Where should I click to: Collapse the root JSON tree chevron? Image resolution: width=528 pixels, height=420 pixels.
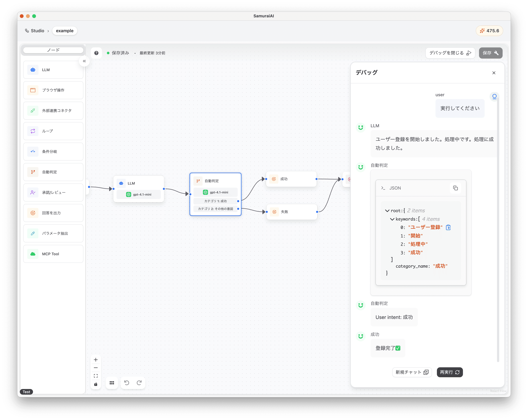tap(387, 210)
